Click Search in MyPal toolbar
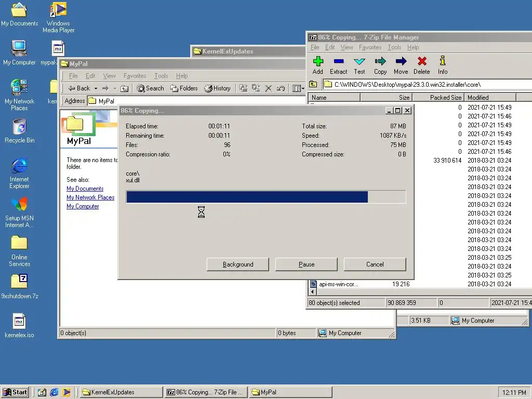This screenshot has width=532, height=399. [150, 88]
